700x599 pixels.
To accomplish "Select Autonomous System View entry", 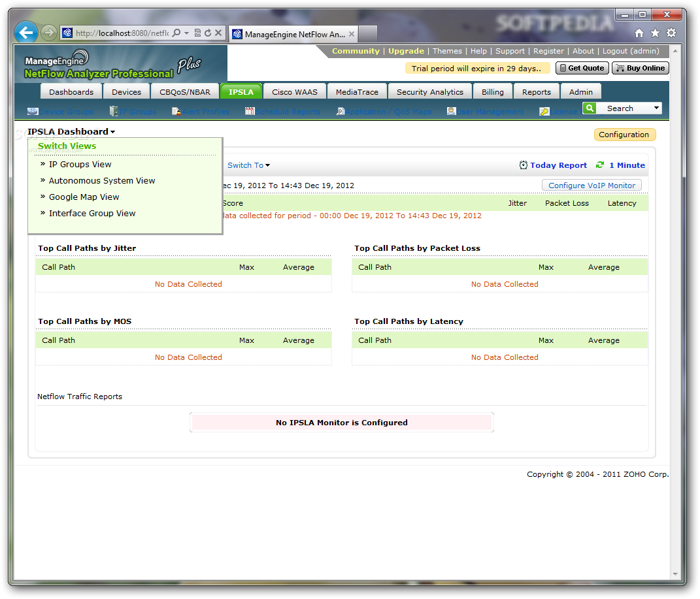I will (102, 181).
